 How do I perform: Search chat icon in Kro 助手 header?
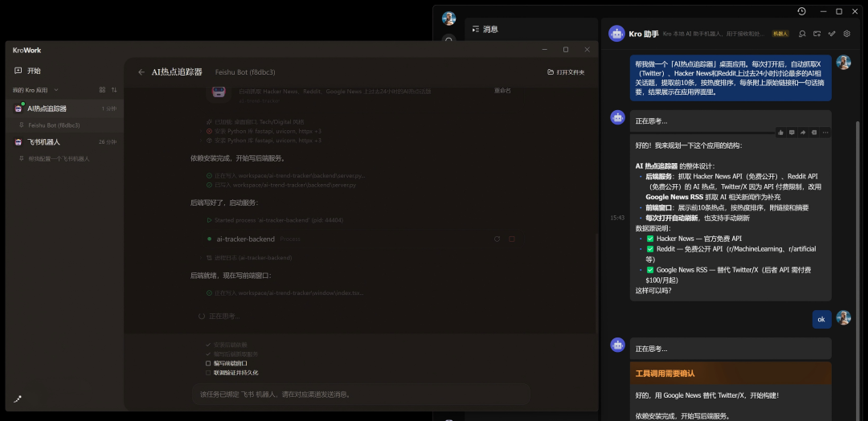pyautogui.click(x=802, y=34)
